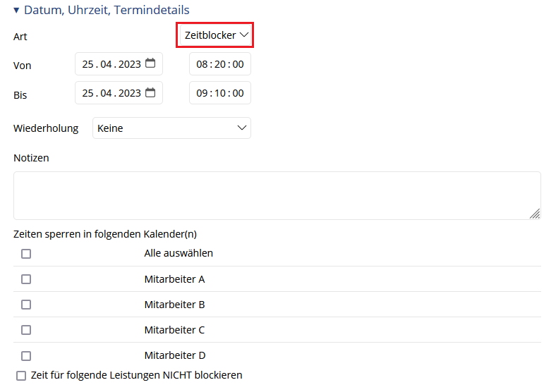Click the Bis date field 25.04.2023
This screenshot has height=392, width=556.
119,93
